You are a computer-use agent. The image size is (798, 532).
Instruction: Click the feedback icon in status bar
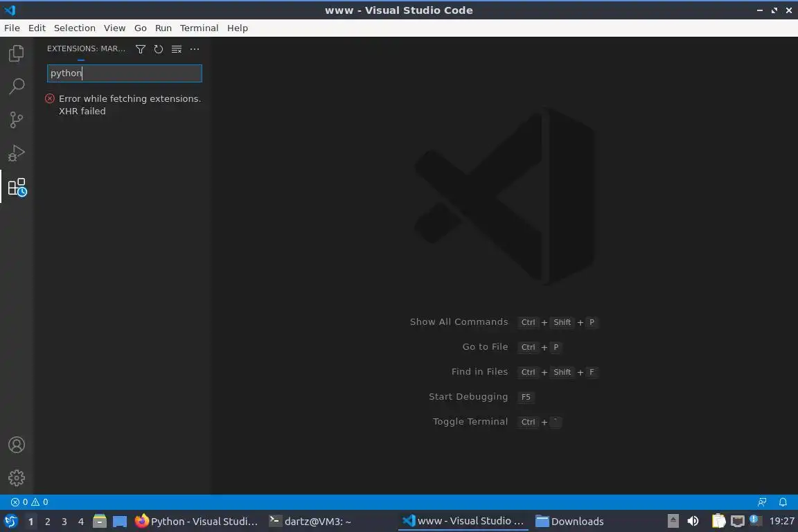tap(762, 502)
